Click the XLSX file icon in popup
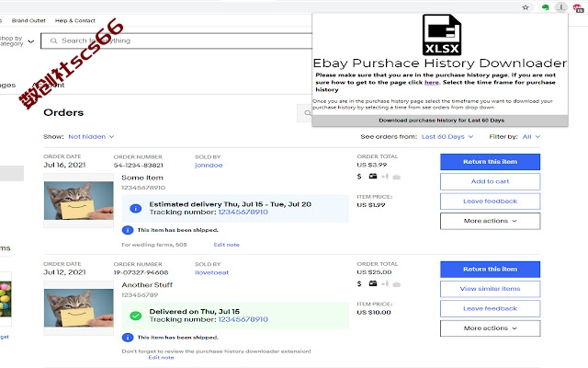This screenshot has width=588, height=368. coord(442,35)
